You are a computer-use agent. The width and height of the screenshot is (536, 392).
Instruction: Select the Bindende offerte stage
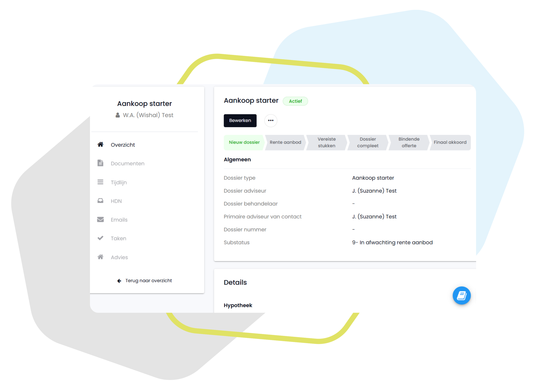point(409,142)
